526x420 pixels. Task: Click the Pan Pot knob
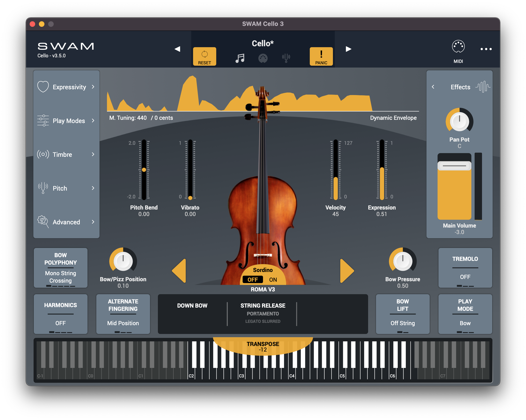click(x=459, y=121)
